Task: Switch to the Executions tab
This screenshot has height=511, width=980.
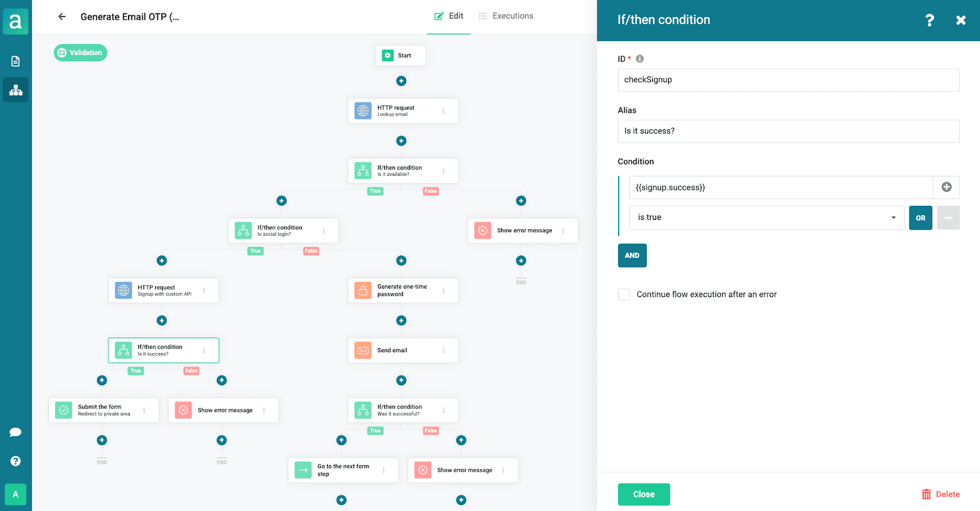Action: point(506,16)
